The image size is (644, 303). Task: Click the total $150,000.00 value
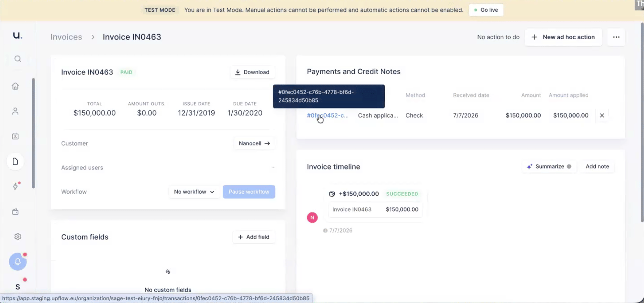[94, 113]
